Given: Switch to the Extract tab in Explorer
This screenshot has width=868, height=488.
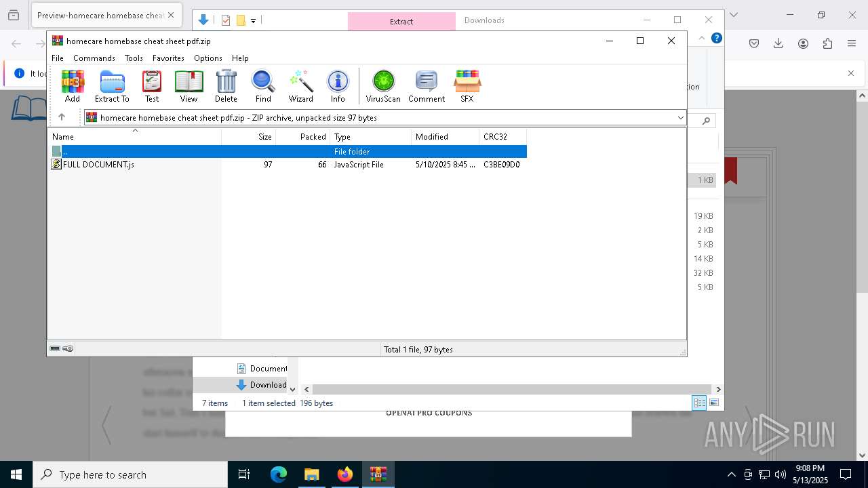Looking at the screenshot, I should pos(401,21).
